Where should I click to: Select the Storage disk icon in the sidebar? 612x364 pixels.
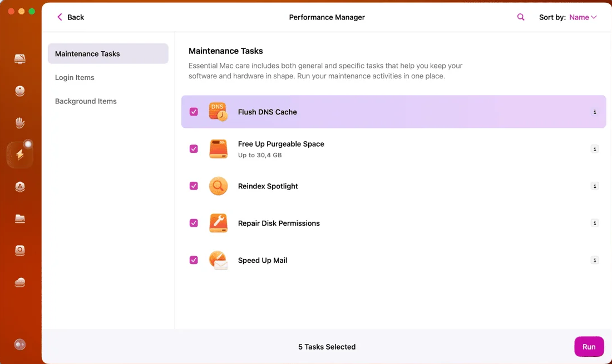(20, 250)
